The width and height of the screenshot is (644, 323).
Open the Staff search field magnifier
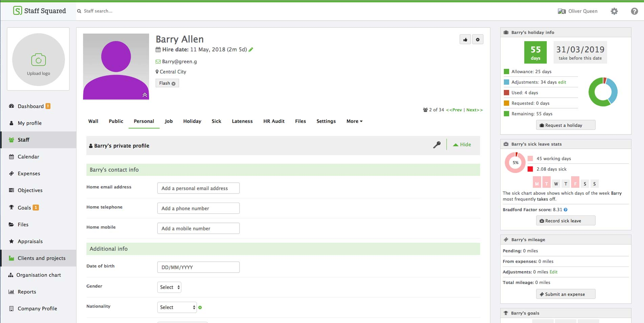point(79,11)
